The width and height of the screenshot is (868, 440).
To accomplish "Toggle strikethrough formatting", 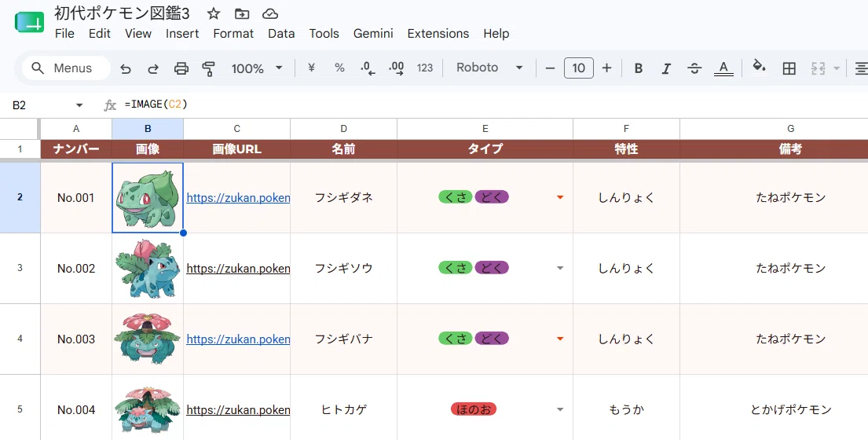I will click(694, 68).
